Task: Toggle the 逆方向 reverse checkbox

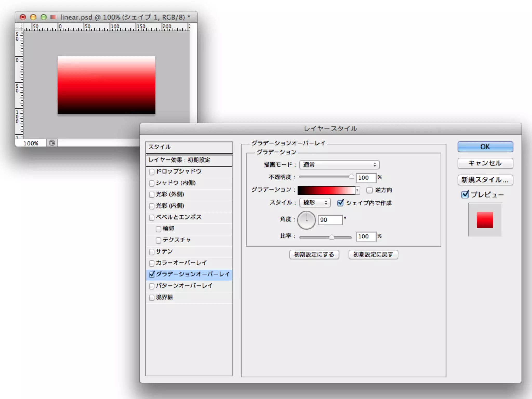Action: click(369, 190)
